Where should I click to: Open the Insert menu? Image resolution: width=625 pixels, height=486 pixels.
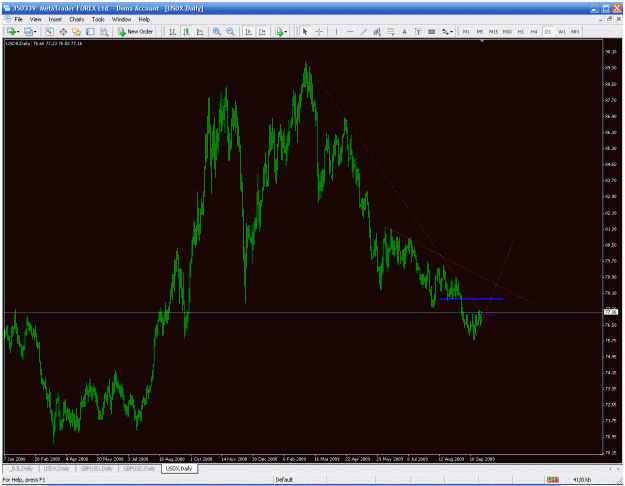(x=55, y=19)
